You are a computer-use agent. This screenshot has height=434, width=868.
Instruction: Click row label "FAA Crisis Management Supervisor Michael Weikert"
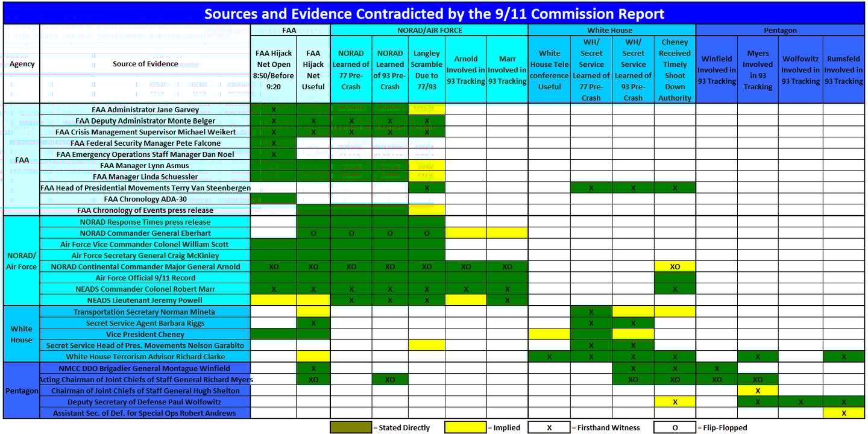pyautogui.click(x=145, y=132)
